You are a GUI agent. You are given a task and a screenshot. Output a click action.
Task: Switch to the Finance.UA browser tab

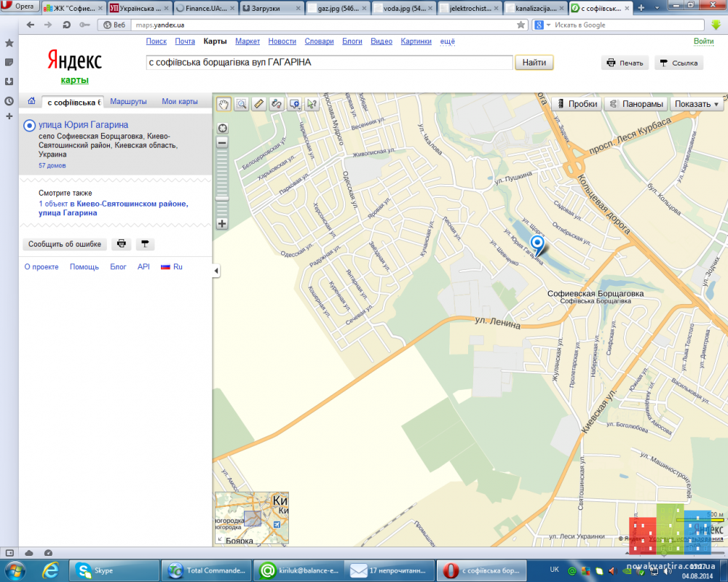click(x=205, y=8)
